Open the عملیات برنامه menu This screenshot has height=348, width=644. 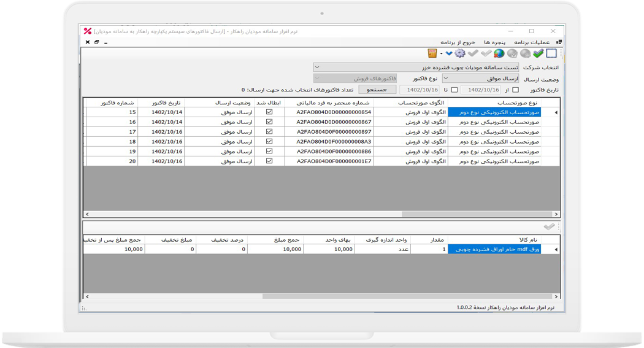532,42
